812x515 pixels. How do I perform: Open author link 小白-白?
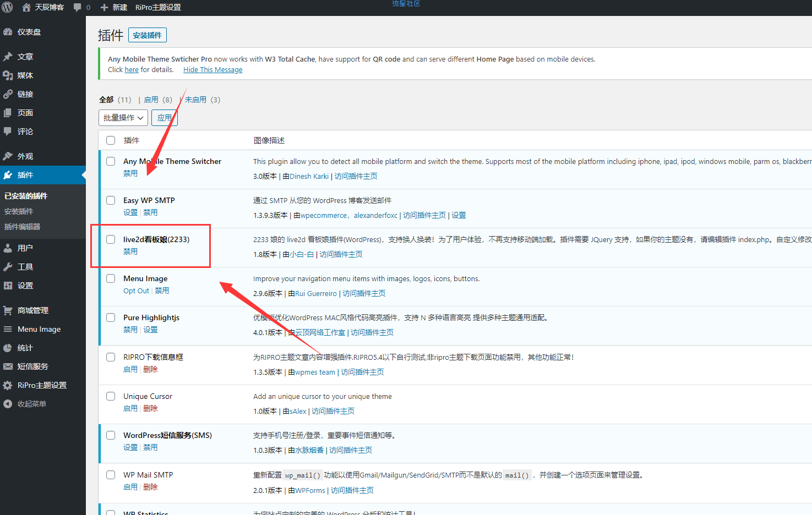[302, 254]
